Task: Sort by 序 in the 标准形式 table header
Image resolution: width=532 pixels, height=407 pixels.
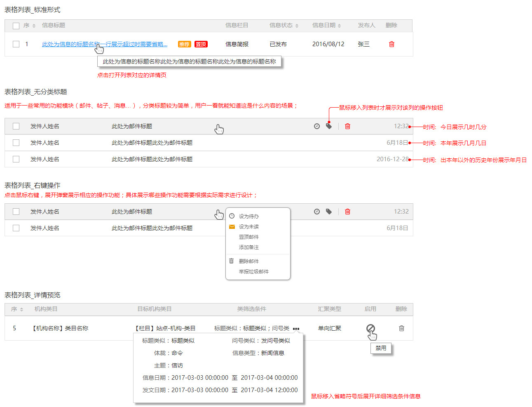Action: [x=34, y=26]
